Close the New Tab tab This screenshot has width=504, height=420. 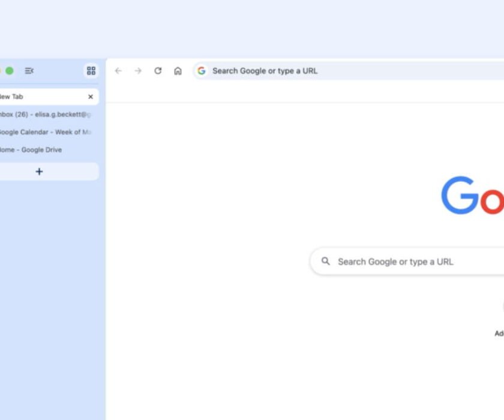pos(91,96)
